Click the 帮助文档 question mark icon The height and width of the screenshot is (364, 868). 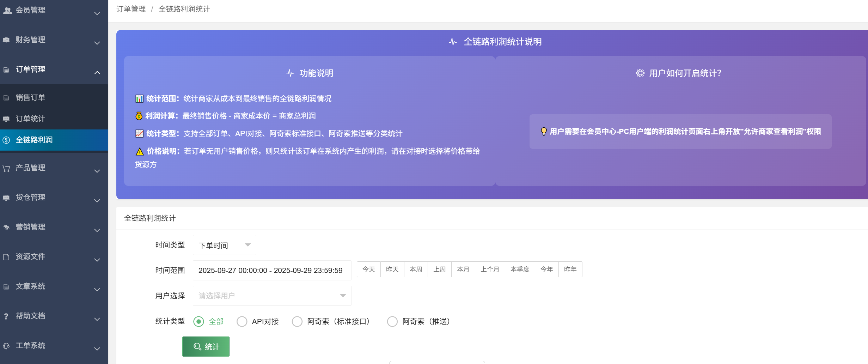(6, 316)
